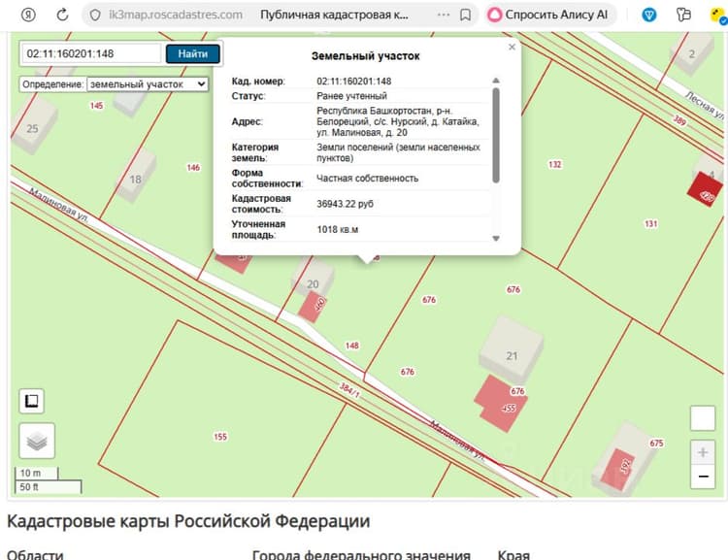Screen dimensions: 728x560
Task: Click the popup scroll down arrow
Action: pyautogui.click(x=496, y=238)
